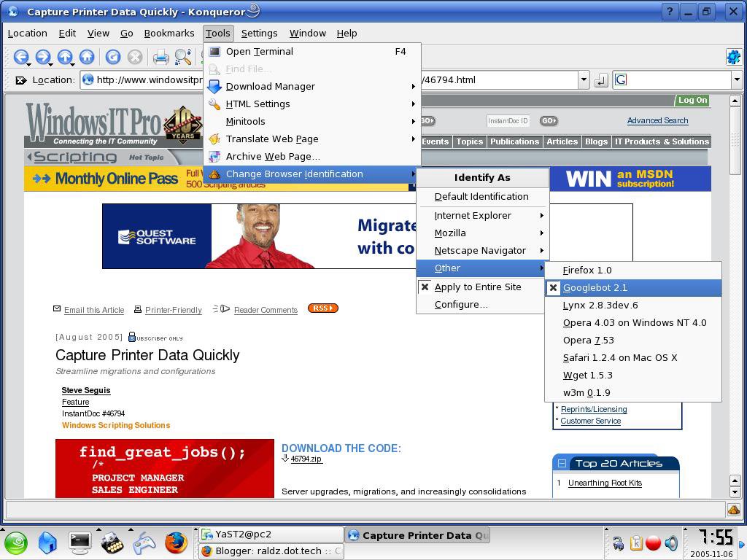Open the volume speaker tray icon

tap(671, 542)
